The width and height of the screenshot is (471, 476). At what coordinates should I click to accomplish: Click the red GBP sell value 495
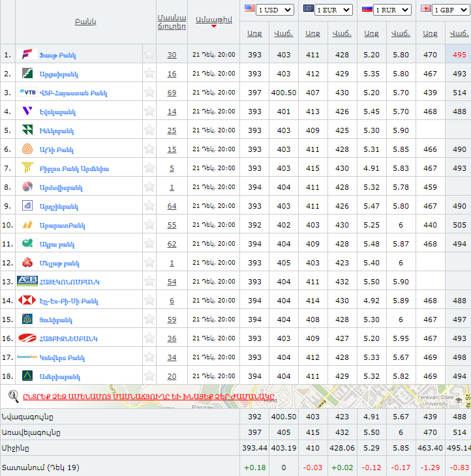click(x=459, y=55)
